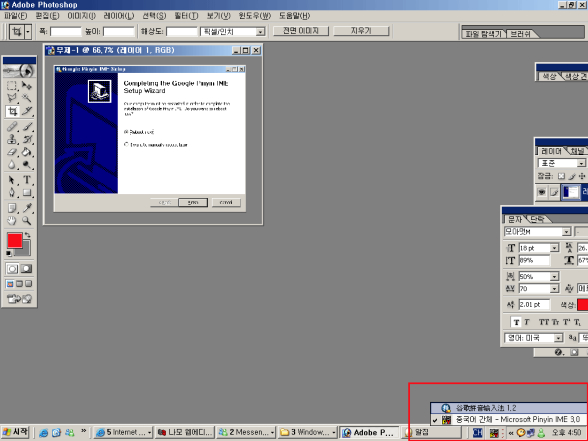The width and height of the screenshot is (588, 441).
Task: Open the red foreground color swatch
Action: click(x=15, y=240)
